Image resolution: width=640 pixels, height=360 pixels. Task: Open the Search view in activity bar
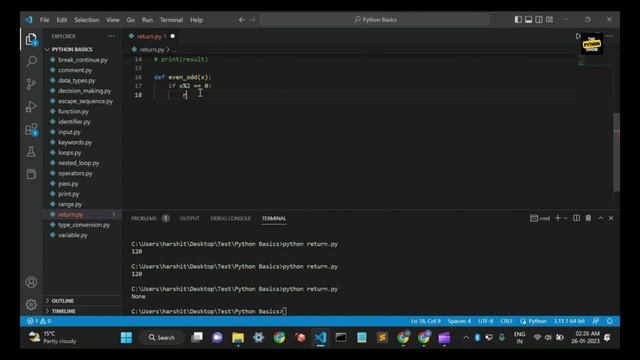point(31,62)
